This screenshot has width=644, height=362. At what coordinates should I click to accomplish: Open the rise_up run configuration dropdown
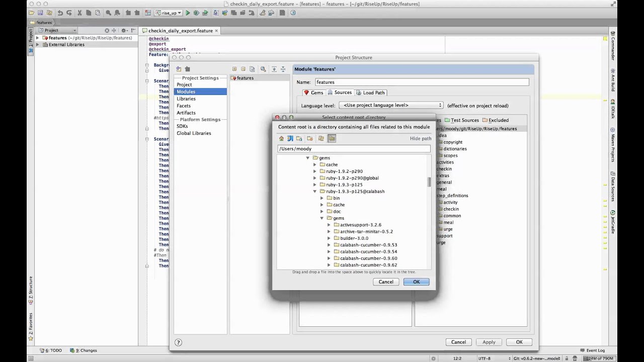coord(168,13)
